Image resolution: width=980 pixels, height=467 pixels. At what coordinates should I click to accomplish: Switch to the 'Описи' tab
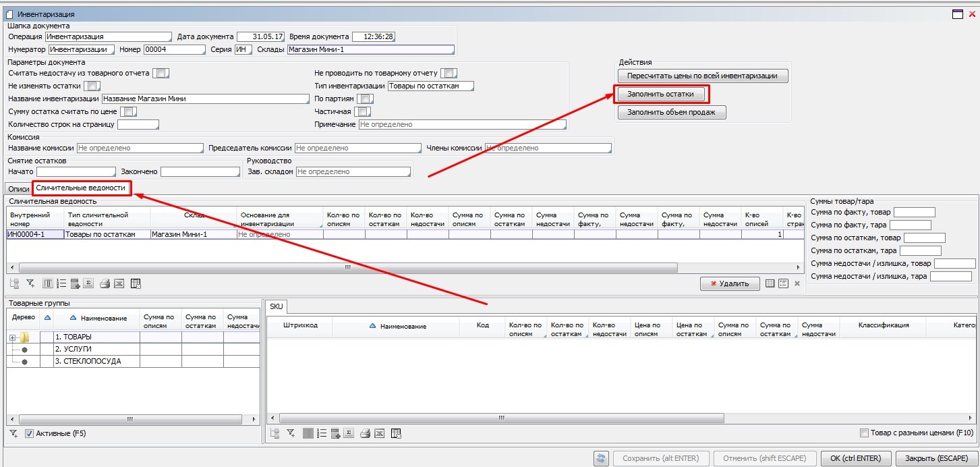(18, 188)
